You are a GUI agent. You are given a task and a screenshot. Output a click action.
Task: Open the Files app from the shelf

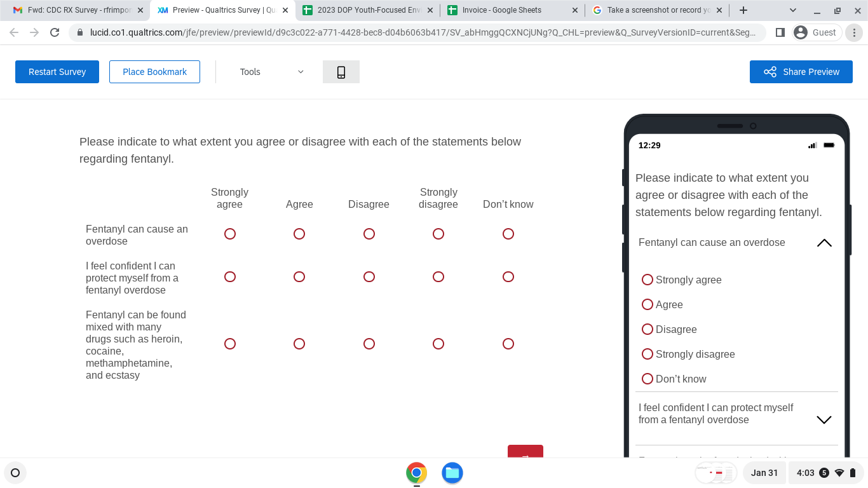452,473
